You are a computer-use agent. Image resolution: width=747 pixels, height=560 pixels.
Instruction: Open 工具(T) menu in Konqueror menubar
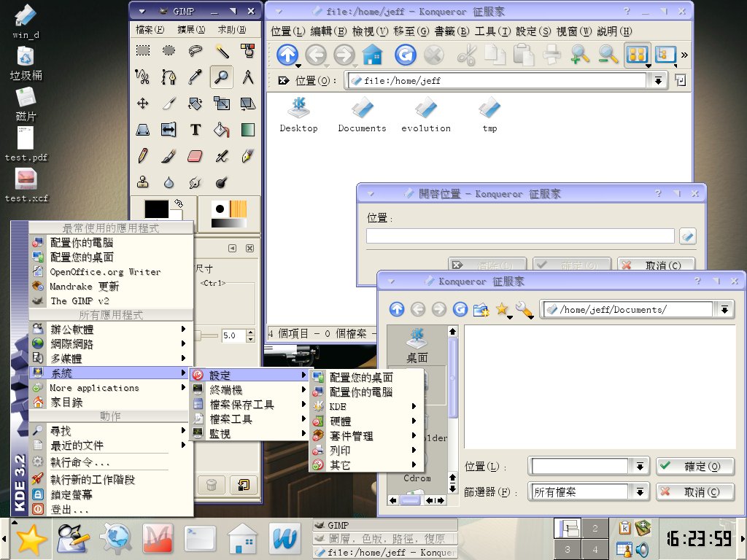(x=492, y=31)
